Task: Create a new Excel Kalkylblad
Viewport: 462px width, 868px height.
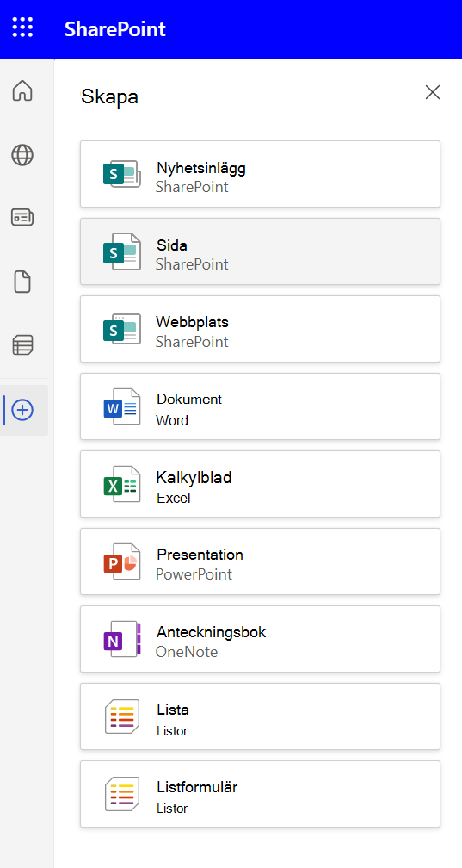Action: [x=260, y=484]
